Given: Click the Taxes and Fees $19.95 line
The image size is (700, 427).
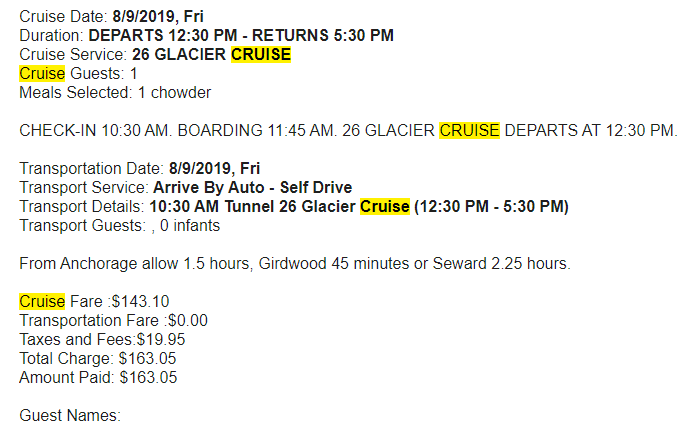Looking at the screenshot, I should pyautogui.click(x=102, y=339).
